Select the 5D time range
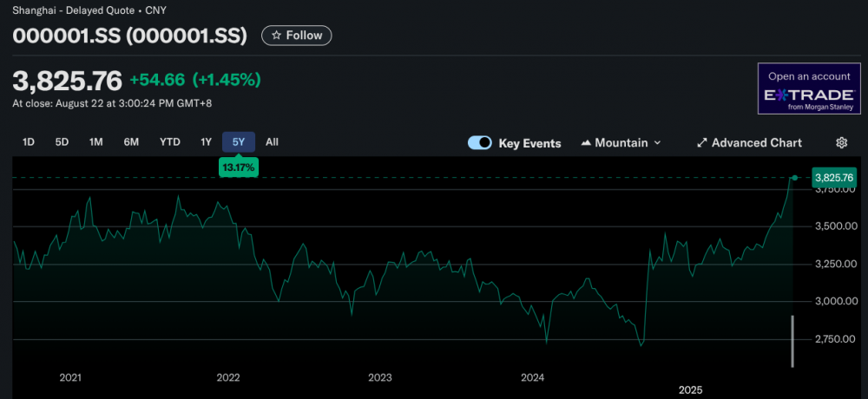 pos(62,142)
